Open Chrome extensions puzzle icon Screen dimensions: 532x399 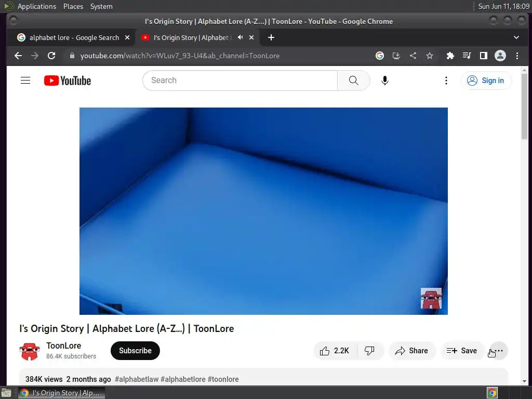pyautogui.click(x=450, y=56)
